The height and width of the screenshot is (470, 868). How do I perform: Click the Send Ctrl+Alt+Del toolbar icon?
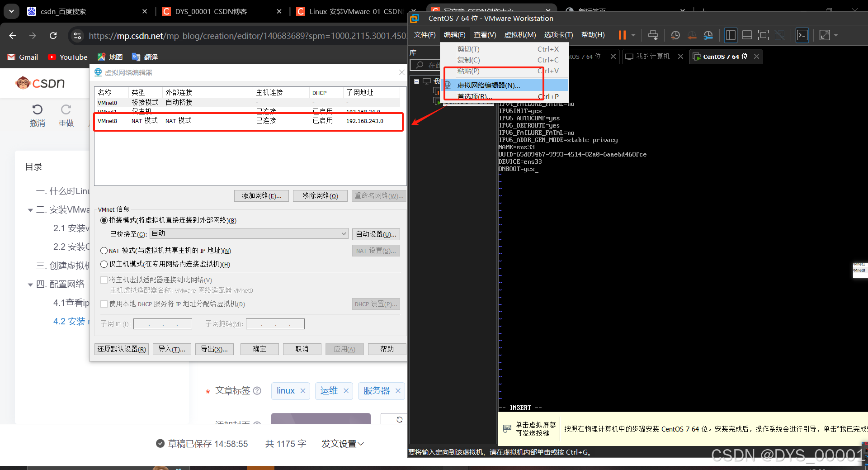coord(653,35)
